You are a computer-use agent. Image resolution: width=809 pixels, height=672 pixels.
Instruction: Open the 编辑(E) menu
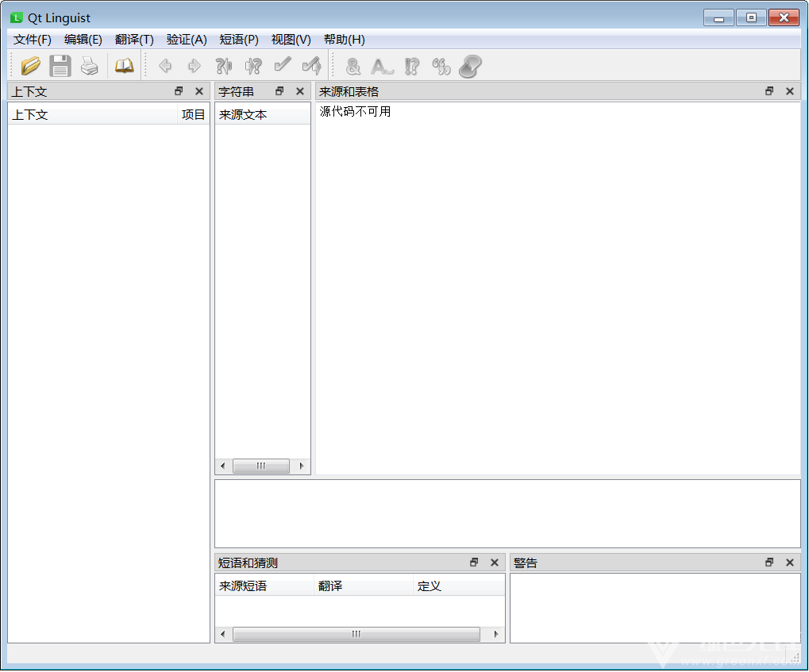point(83,40)
